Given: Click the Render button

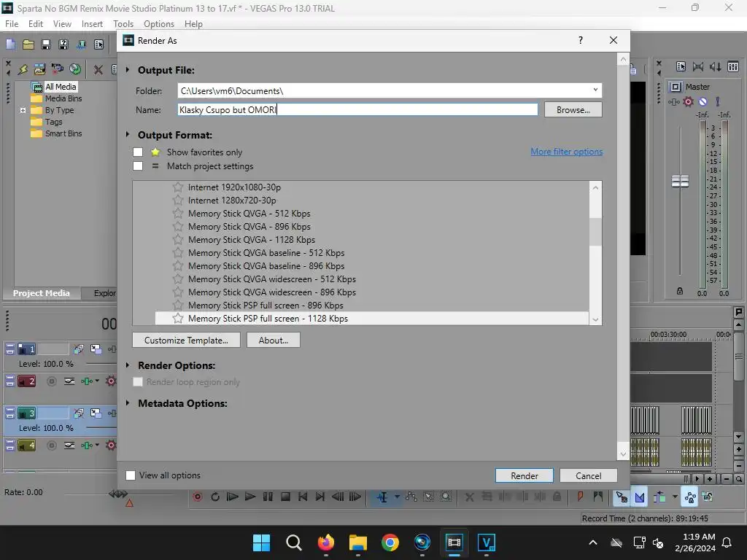Looking at the screenshot, I should pos(524,475).
